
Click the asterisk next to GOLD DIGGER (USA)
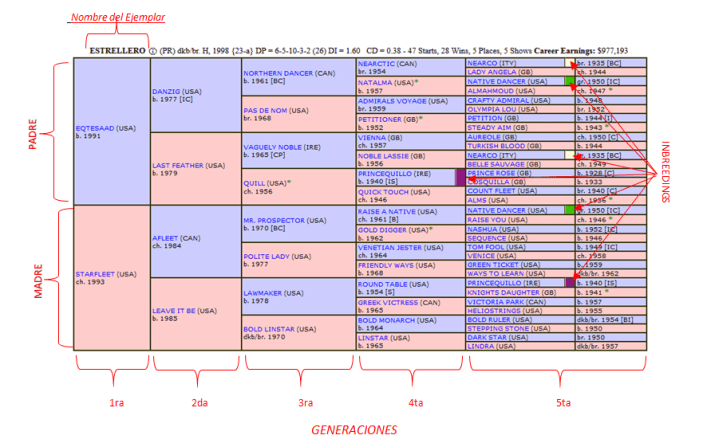point(431,228)
